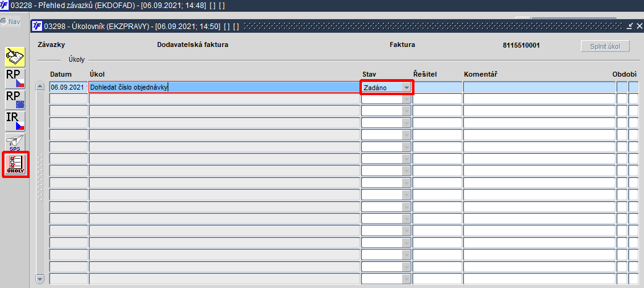Image resolution: width=644 pixels, height=288 pixels.
Task: Select the IR icon with Czech flag
Action: pos(15,121)
